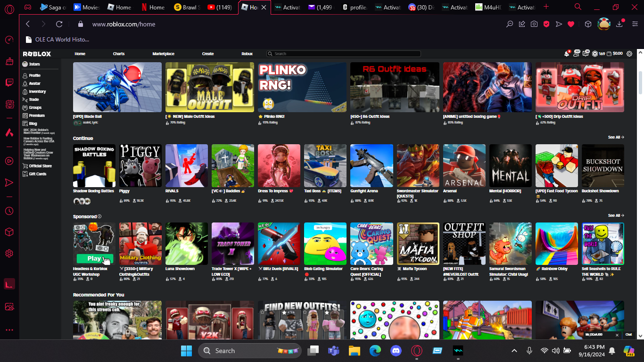
Task: Open Groups in Roblox sidebar
Action: [32, 107]
